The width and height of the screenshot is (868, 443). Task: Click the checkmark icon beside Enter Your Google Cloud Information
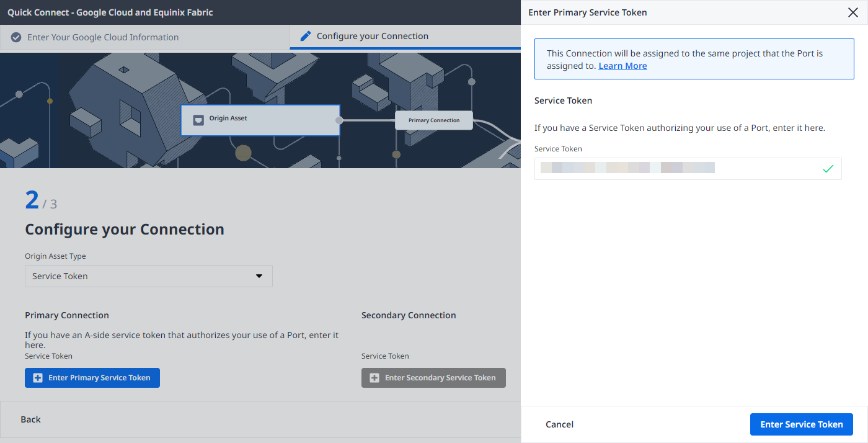click(16, 37)
